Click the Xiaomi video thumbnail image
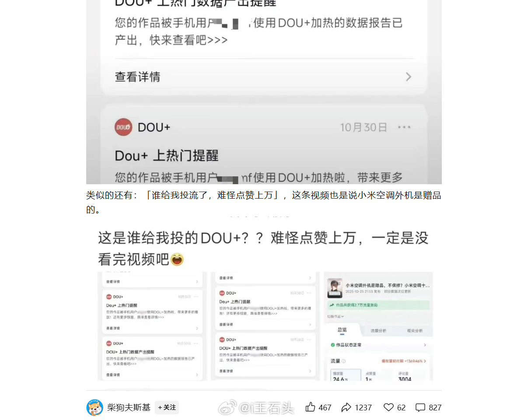Screen dimensions: 514x420 point(335,288)
